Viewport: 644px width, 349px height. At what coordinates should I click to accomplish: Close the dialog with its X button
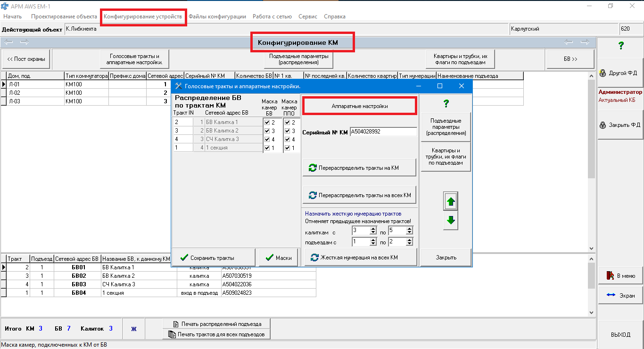(462, 86)
